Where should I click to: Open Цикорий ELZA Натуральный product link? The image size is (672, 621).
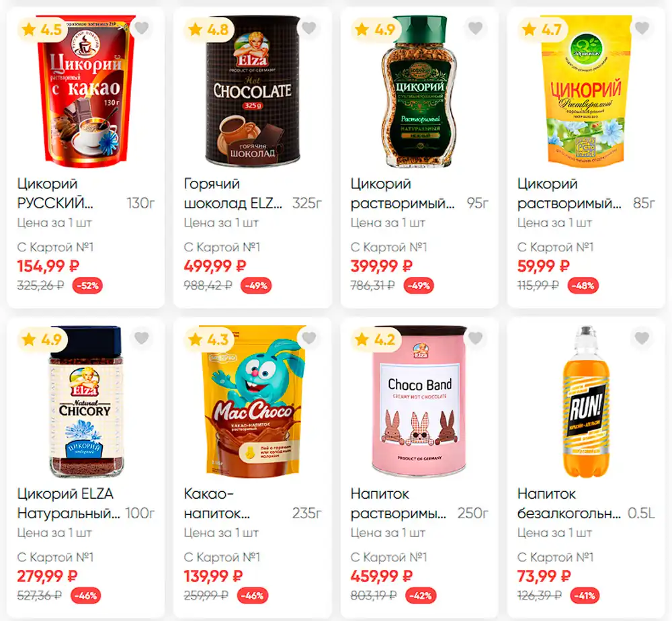coord(69,503)
